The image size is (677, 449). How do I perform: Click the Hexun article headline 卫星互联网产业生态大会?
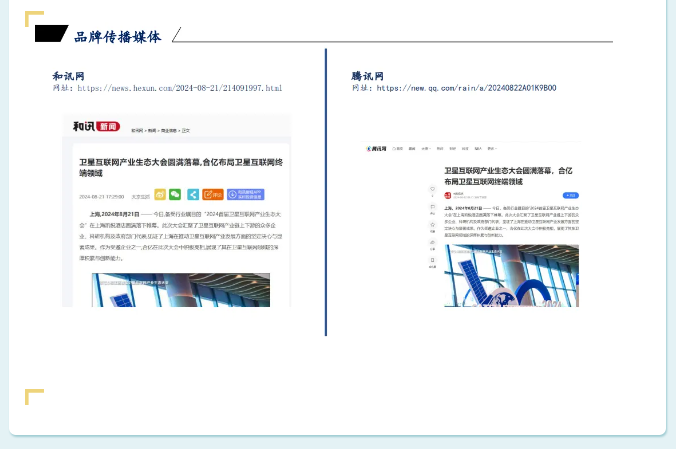coord(181,168)
